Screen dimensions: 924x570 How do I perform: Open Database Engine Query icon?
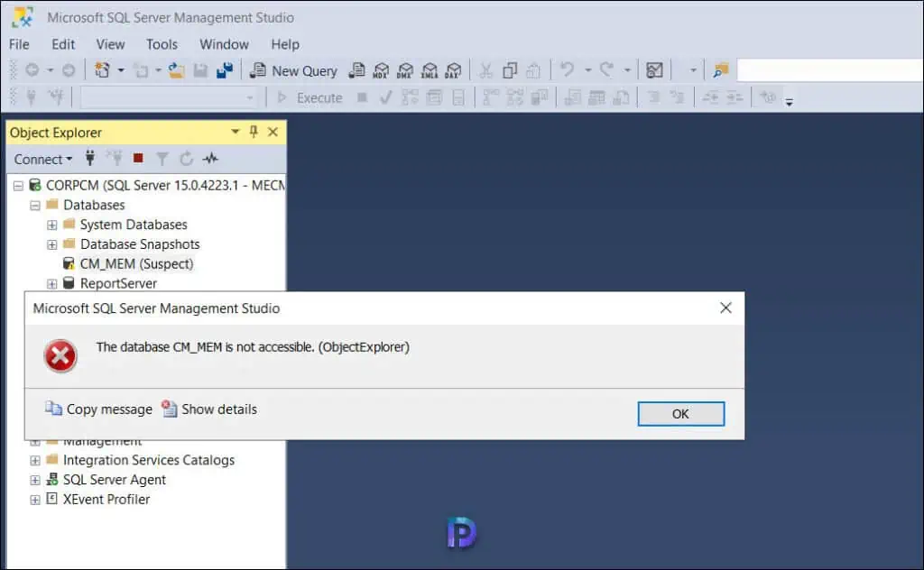click(356, 70)
